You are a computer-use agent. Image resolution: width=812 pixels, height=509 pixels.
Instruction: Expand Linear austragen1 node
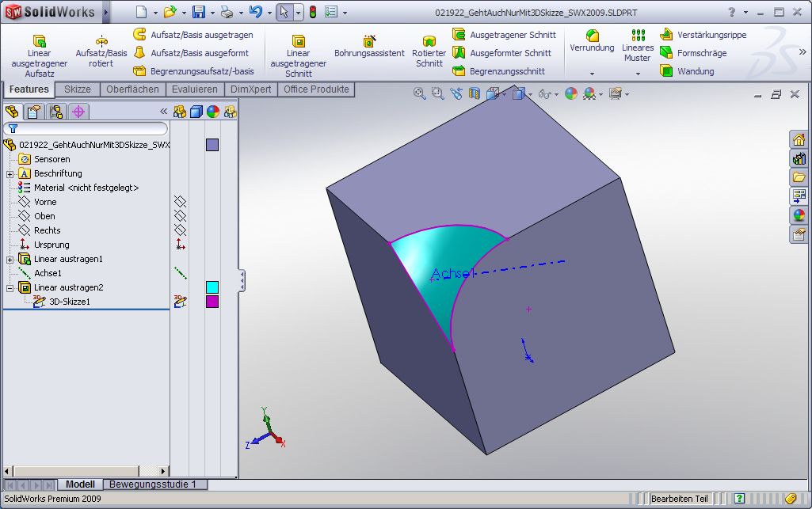10,260
